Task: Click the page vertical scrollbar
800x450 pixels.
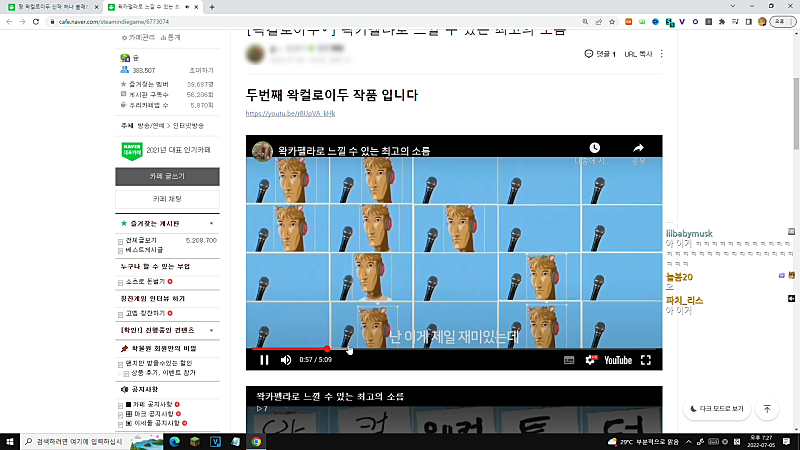Action: tap(796, 114)
